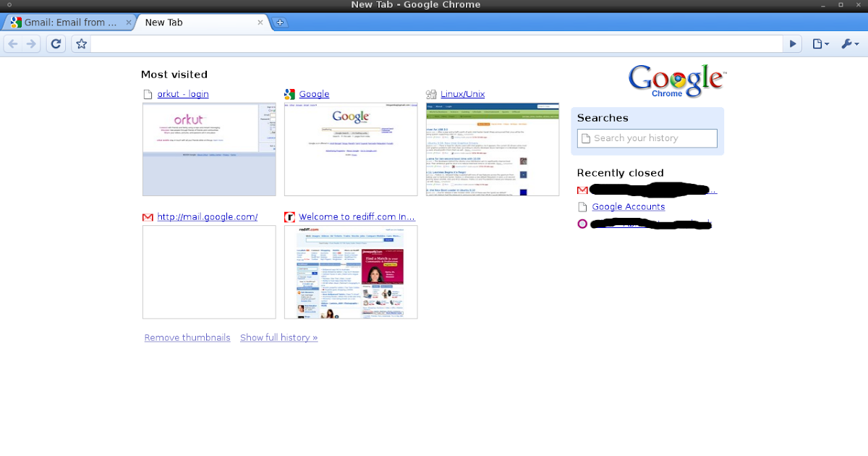Click the rediff favicon
The height and width of the screenshot is (456, 868).
click(289, 216)
